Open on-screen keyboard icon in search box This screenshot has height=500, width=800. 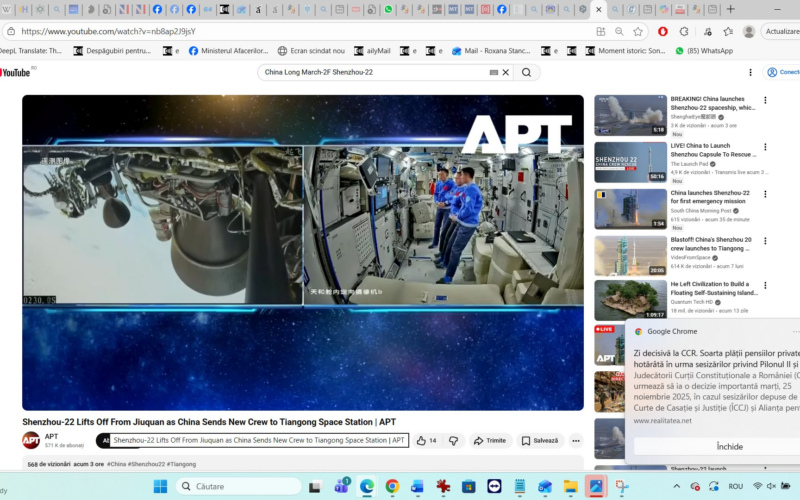(x=493, y=72)
